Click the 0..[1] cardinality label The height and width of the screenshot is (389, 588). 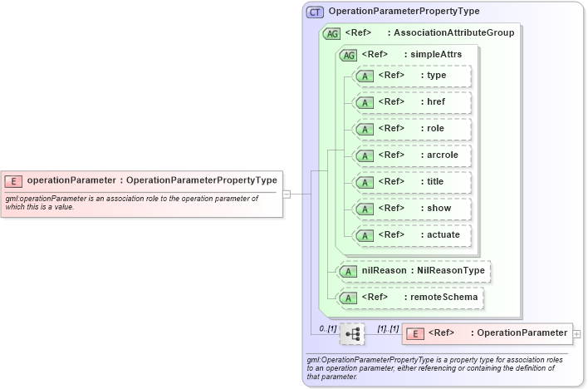pyautogui.click(x=328, y=329)
